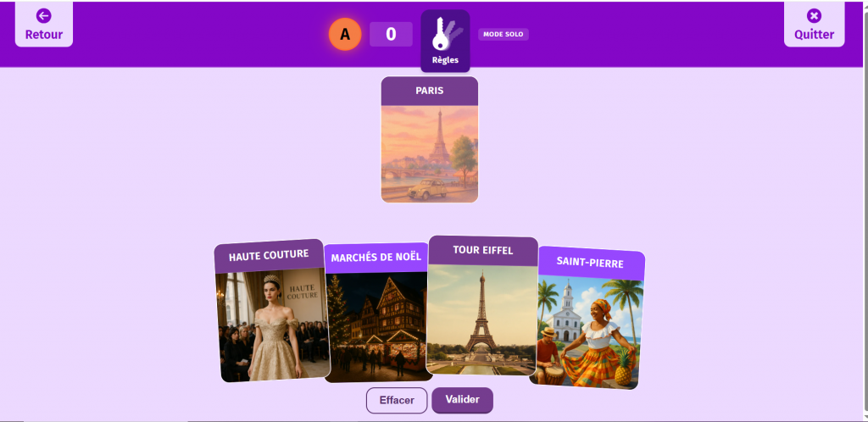Click the Retour label text
Viewport: 868px width, 422px height.
click(44, 34)
